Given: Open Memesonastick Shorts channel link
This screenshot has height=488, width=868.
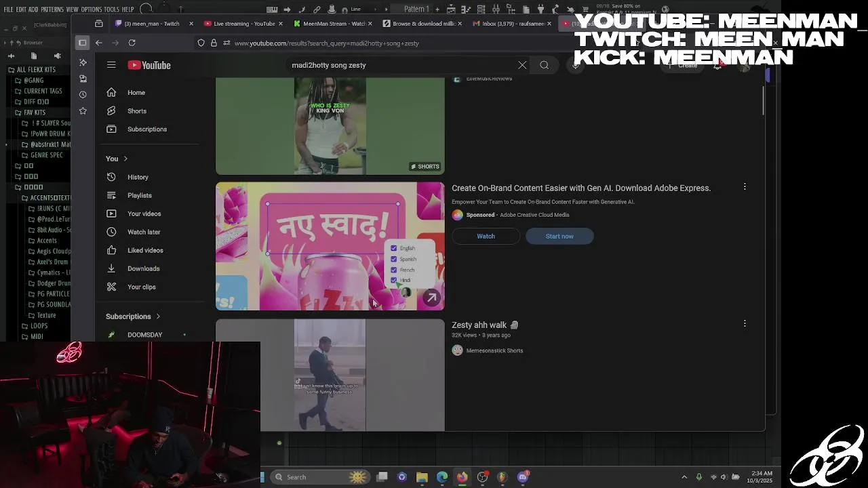Looking at the screenshot, I should tap(494, 350).
